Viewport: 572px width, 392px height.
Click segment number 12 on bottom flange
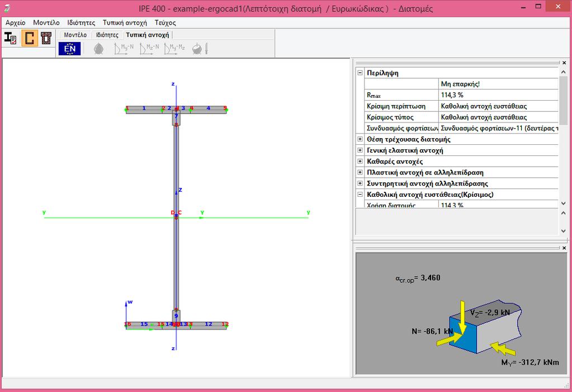(x=209, y=324)
